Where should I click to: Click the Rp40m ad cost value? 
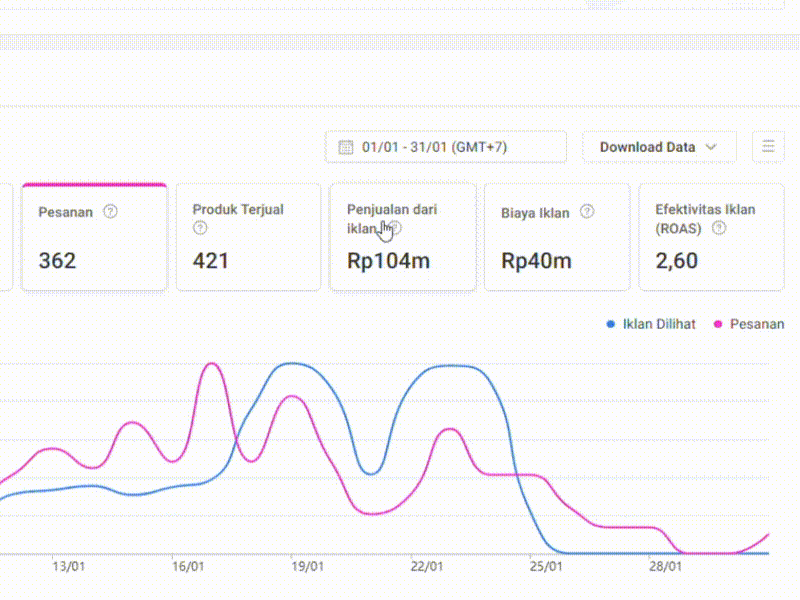(536, 261)
